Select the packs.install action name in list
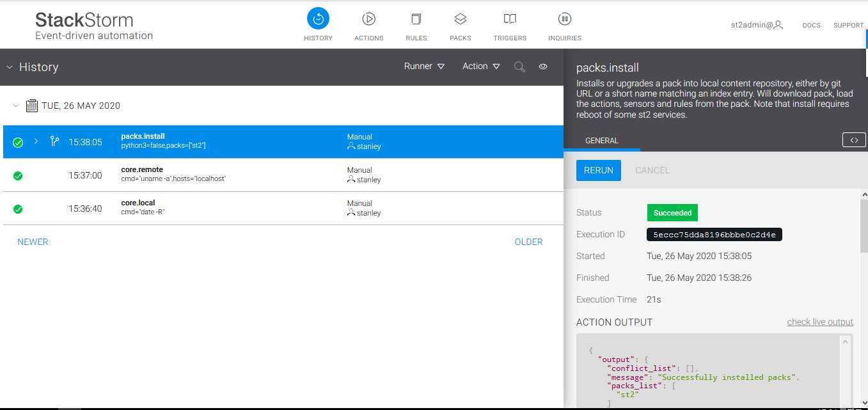 143,136
